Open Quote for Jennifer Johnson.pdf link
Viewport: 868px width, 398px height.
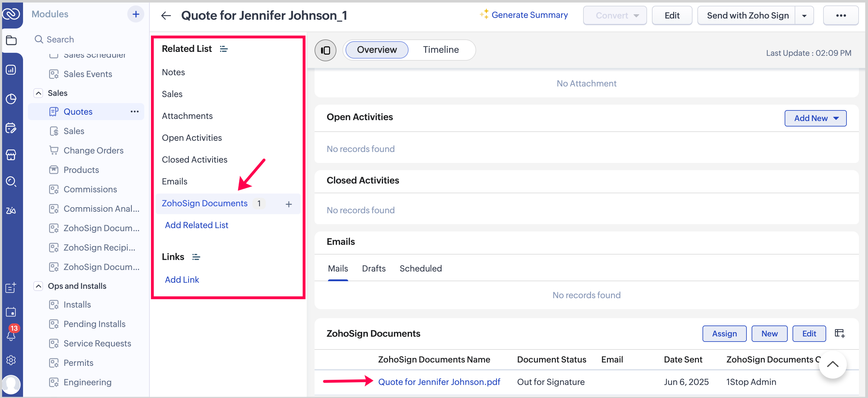(439, 382)
